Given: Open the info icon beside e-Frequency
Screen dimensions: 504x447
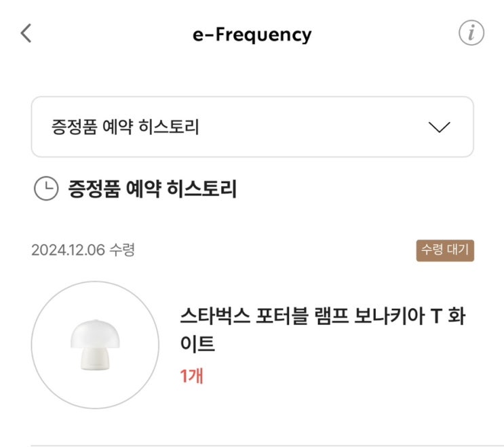Looking at the screenshot, I should click(471, 33).
